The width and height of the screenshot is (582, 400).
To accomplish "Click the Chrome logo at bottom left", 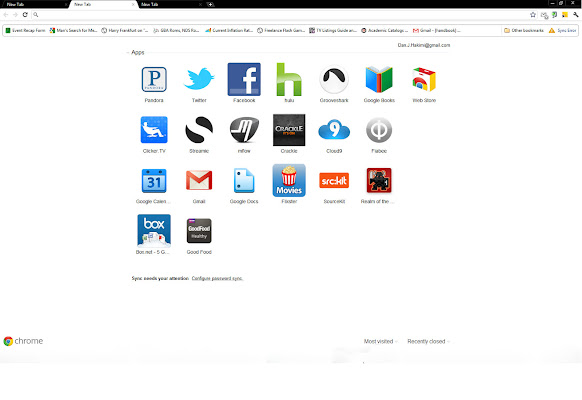I will (23, 341).
